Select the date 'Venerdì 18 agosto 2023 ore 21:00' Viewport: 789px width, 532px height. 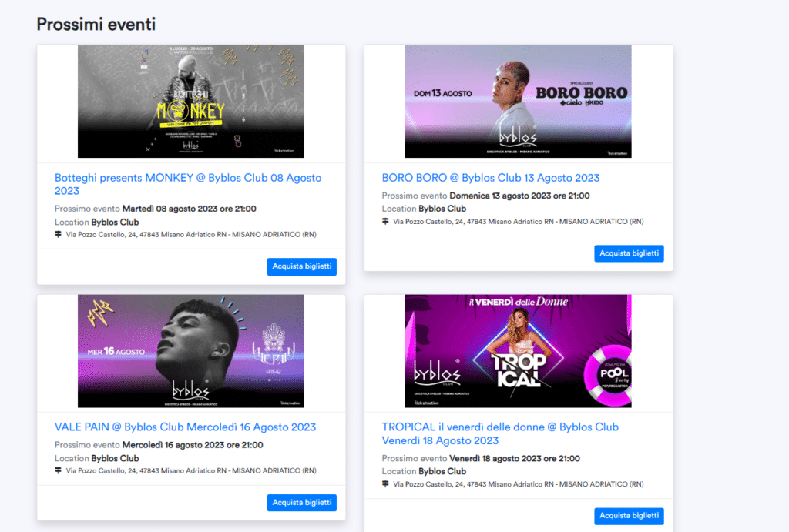click(x=514, y=459)
